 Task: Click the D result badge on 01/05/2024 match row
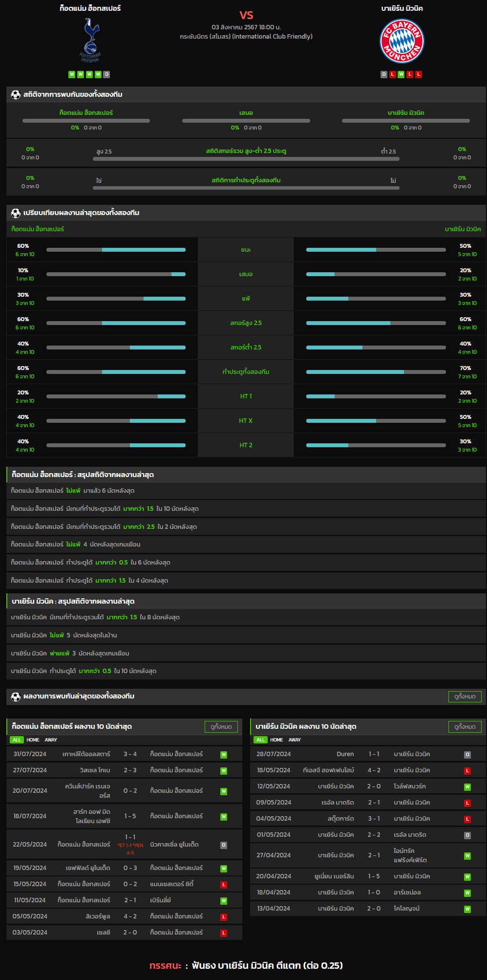click(x=467, y=835)
